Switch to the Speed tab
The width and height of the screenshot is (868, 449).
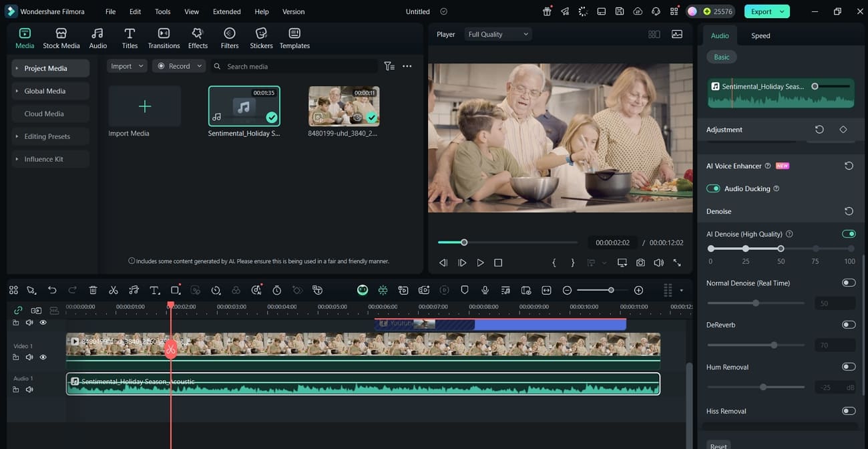pyautogui.click(x=761, y=35)
